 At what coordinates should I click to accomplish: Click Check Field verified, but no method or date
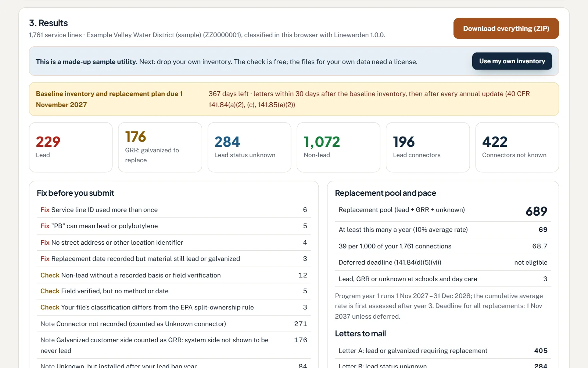[174, 291]
